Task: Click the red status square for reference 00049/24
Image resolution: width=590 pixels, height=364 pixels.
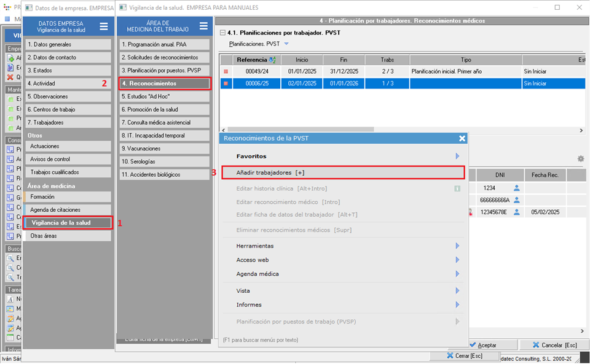Action: [226, 71]
